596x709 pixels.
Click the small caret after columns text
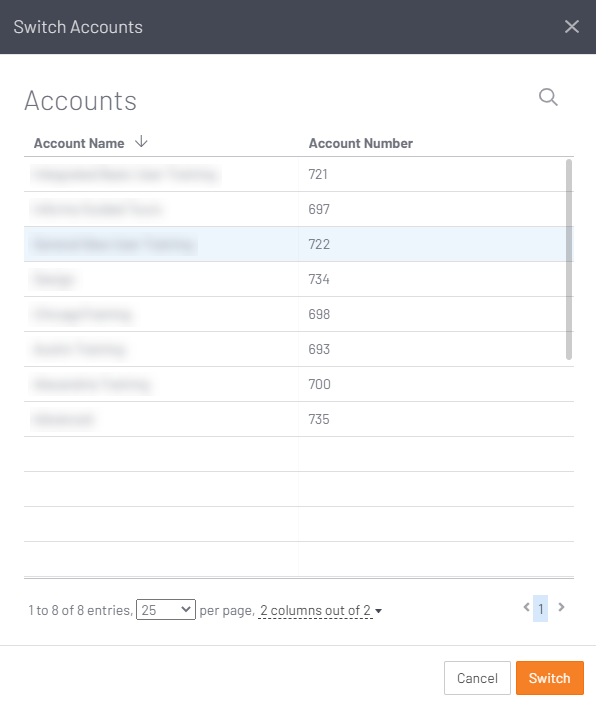(378, 611)
